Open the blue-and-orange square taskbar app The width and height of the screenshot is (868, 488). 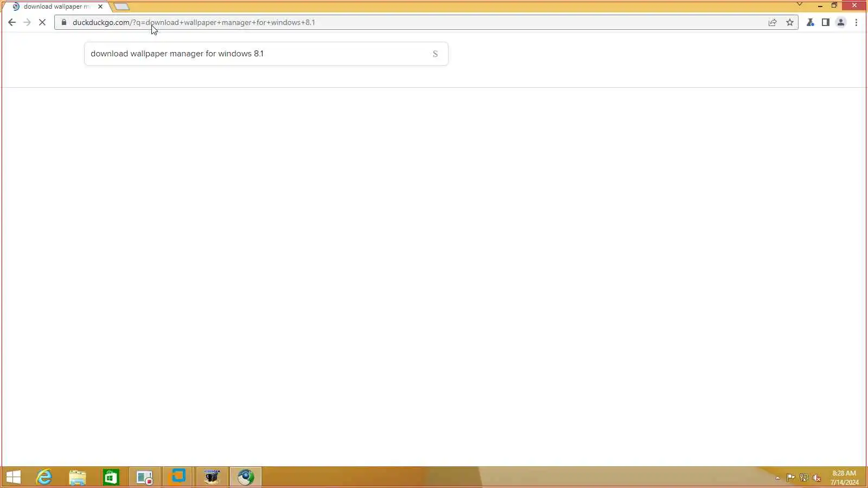pos(178,477)
